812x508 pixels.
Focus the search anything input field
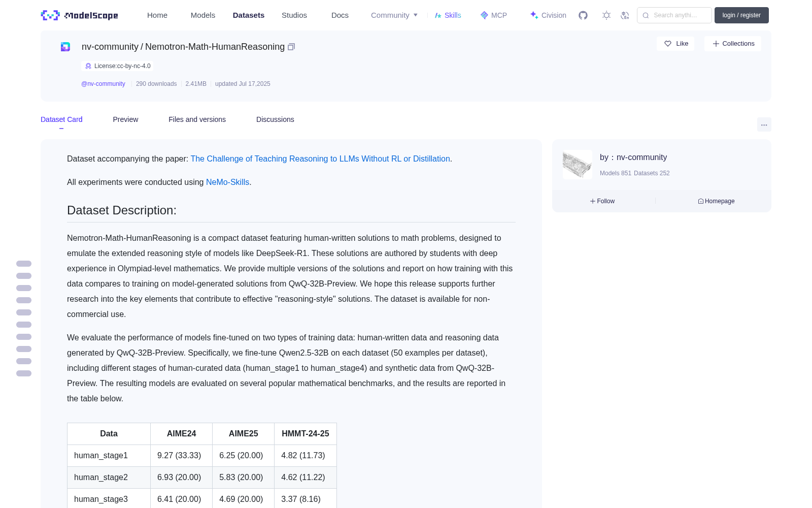coord(674,15)
